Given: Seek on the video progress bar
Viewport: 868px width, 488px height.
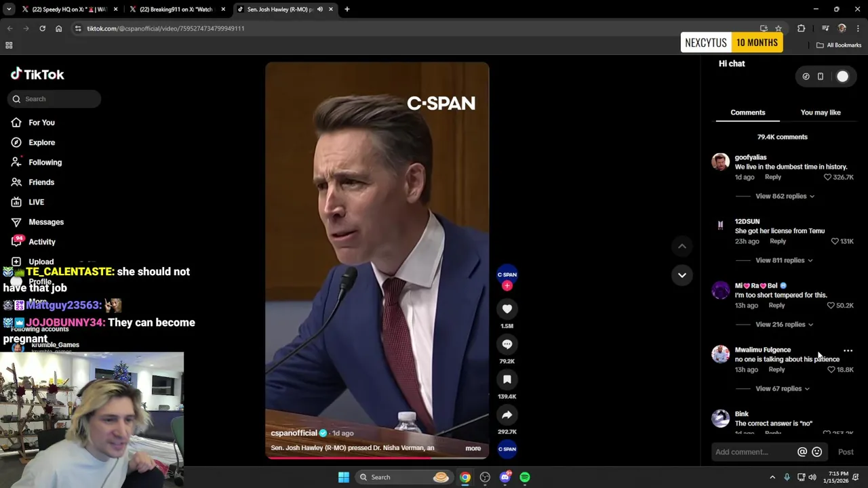Looking at the screenshot, I should coord(377,457).
